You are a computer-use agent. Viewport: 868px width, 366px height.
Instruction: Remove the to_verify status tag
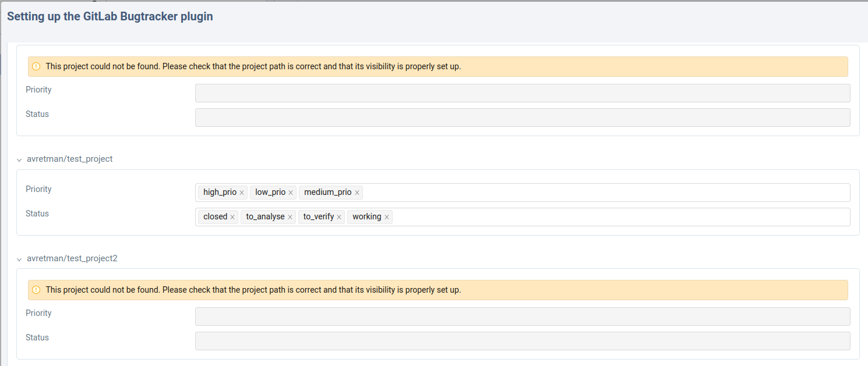[339, 217]
